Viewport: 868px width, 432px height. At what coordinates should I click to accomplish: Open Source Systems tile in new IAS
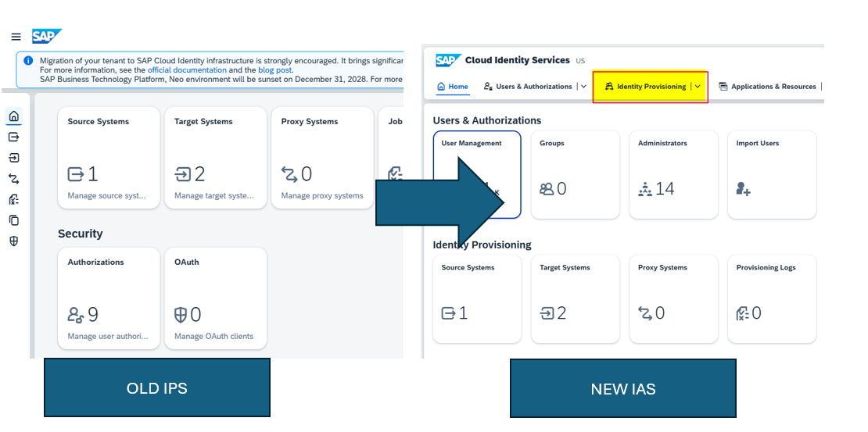tap(477, 298)
